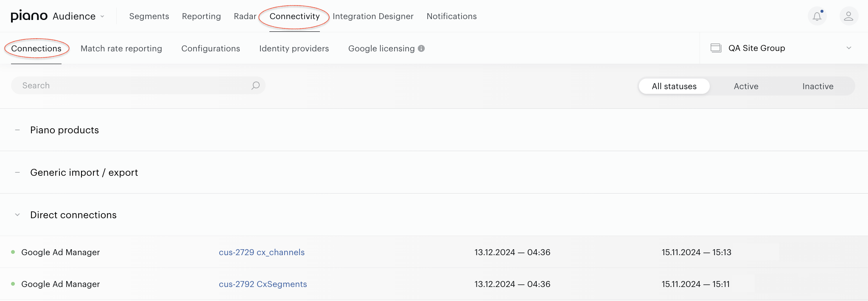Switch to the Configurations tab

(x=210, y=48)
